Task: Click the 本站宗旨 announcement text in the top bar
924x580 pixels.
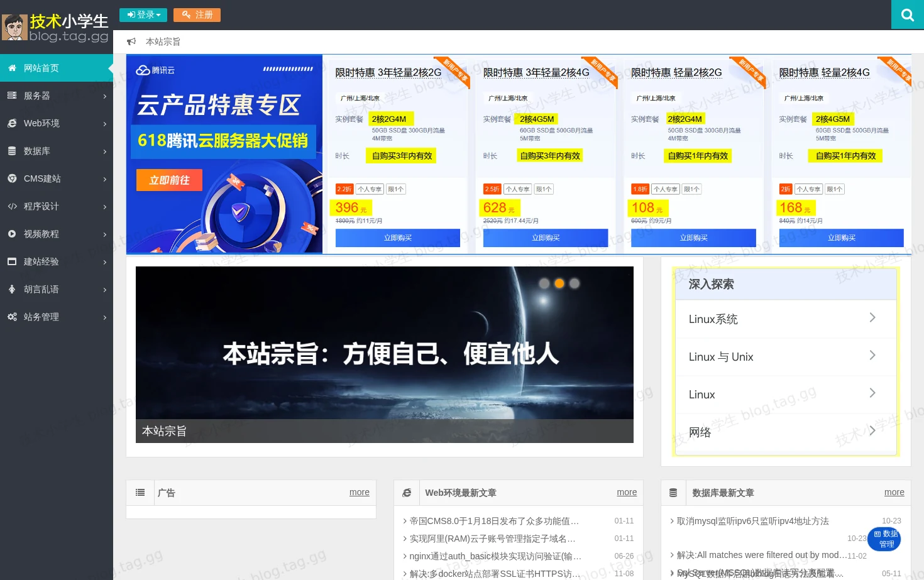Action: click(163, 41)
